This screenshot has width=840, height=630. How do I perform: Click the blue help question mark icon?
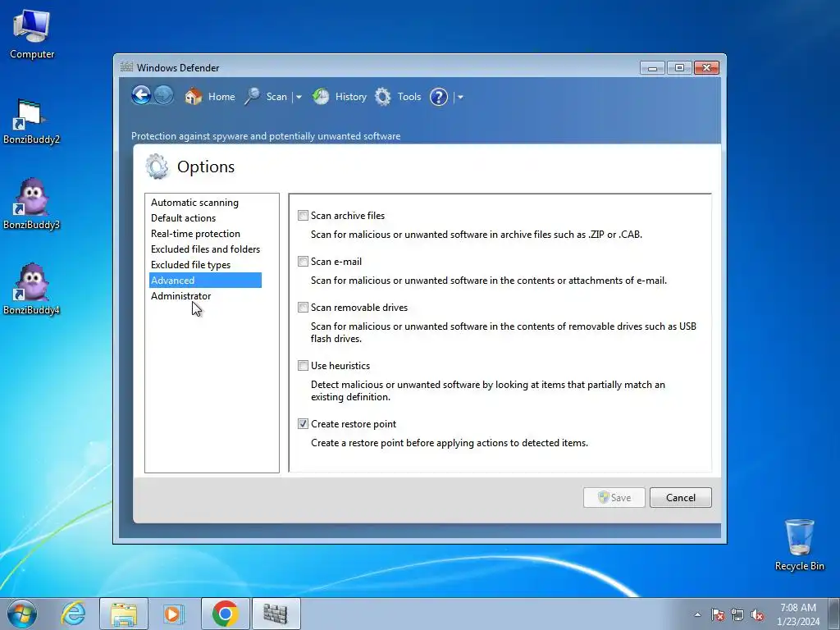[x=439, y=97]
